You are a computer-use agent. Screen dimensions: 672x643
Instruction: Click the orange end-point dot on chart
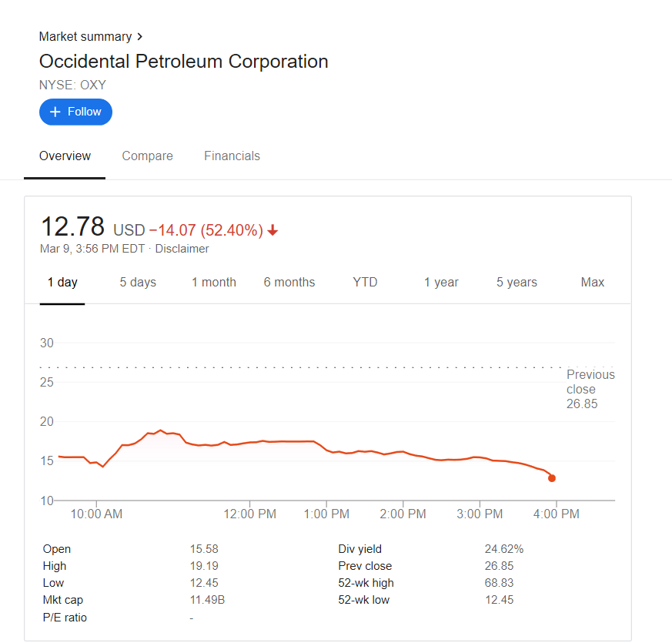[x=552, y=478]
